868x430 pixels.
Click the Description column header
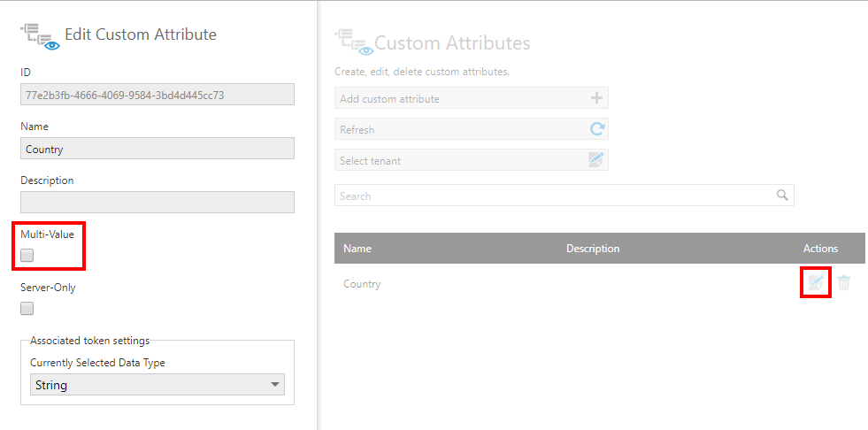[592, 249]
